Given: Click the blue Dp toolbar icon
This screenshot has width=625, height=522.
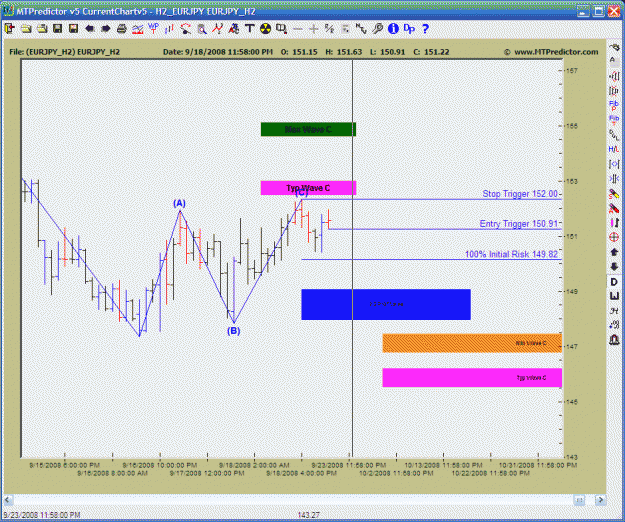Looking at the screenshot, I should coord(409,29).
